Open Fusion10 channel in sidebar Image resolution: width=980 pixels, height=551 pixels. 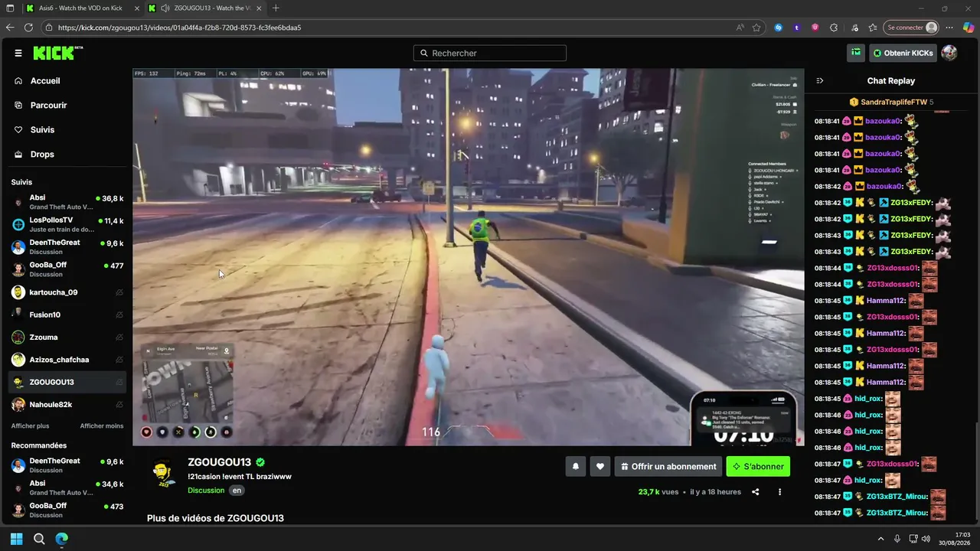(67, 315)
